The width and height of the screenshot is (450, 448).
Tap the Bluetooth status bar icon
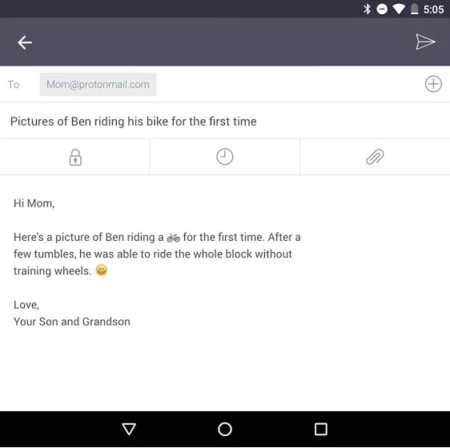click(x=367, y=9)
